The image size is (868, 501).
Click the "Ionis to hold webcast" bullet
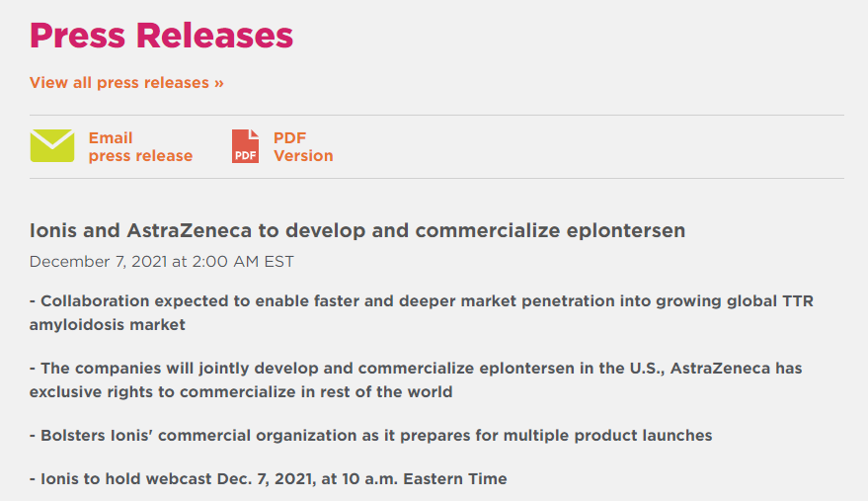pos(269,479)
